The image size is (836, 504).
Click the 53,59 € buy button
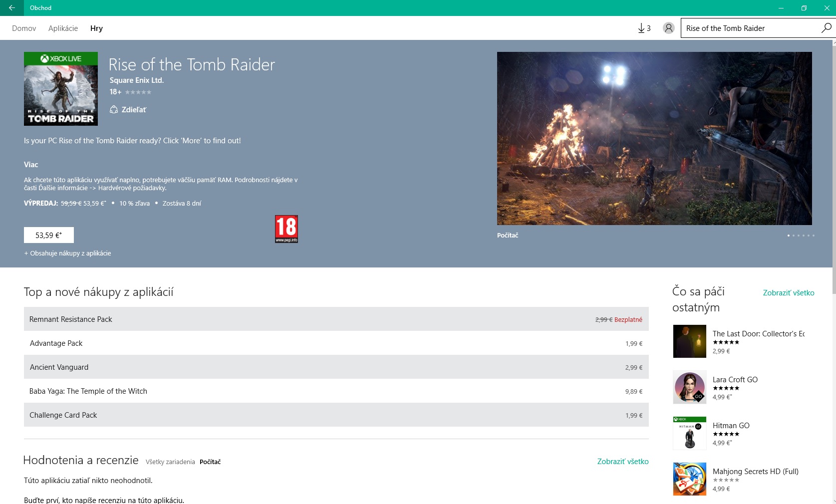click(x=49, y=235)
